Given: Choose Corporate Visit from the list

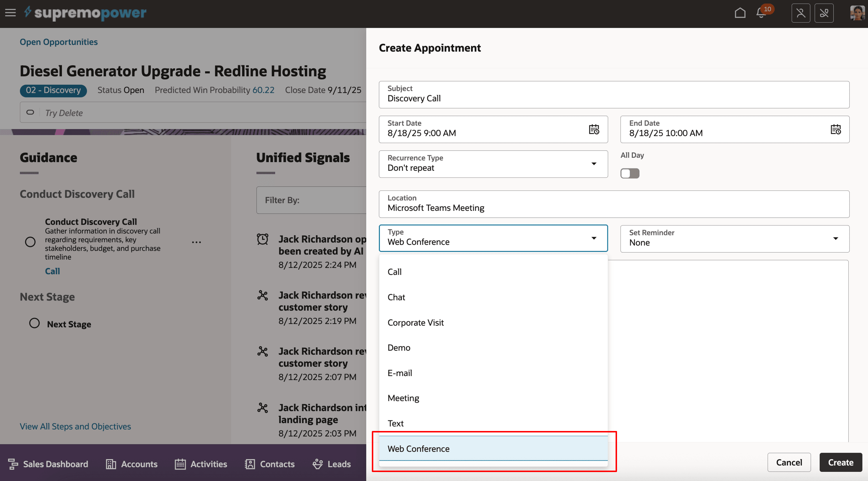Looking at the screenshot, I should pyautogui.click(x=415, y=322).
